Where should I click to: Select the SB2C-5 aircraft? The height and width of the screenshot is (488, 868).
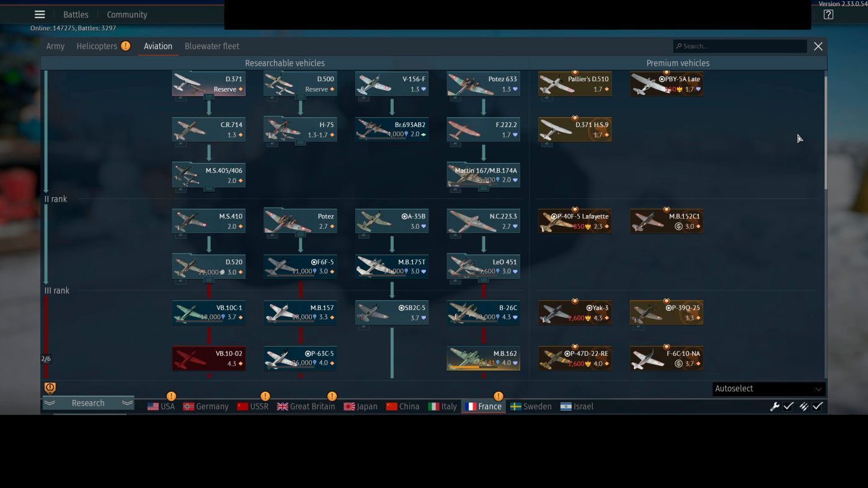click(392, 313)
